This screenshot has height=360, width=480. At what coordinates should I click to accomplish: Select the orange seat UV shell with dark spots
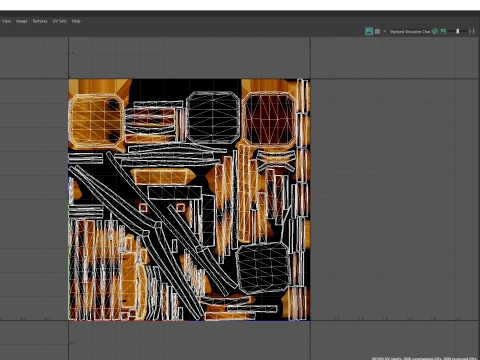[96, 121]
